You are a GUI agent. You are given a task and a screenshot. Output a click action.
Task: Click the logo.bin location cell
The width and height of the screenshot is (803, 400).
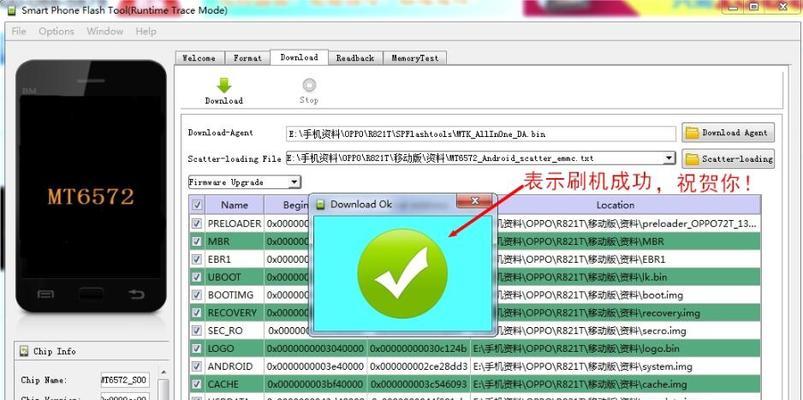[615, 348]
